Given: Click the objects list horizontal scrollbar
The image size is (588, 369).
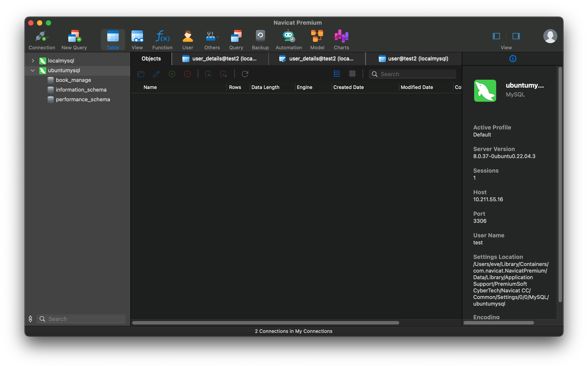Looking at the screenshot, I should point(266,323).
